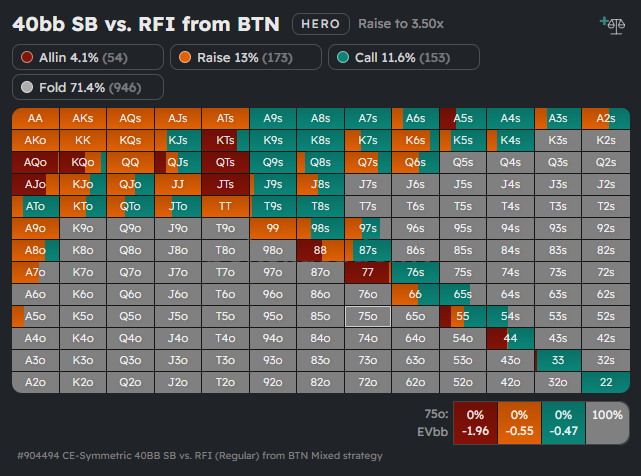Screen dimensions: 641x476
Task: Select the AA hand cell
Action: point(35,118)
